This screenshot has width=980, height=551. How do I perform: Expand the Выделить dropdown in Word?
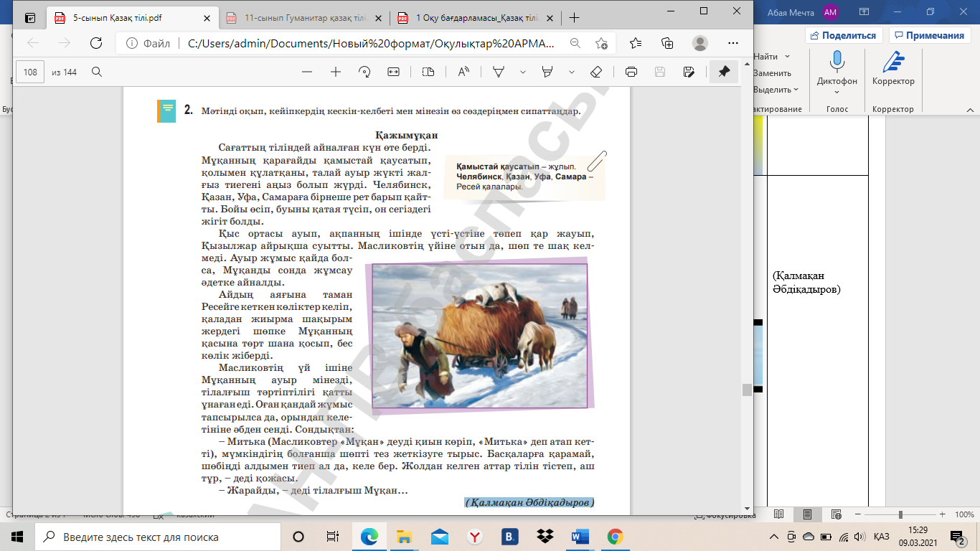(796, 90)
